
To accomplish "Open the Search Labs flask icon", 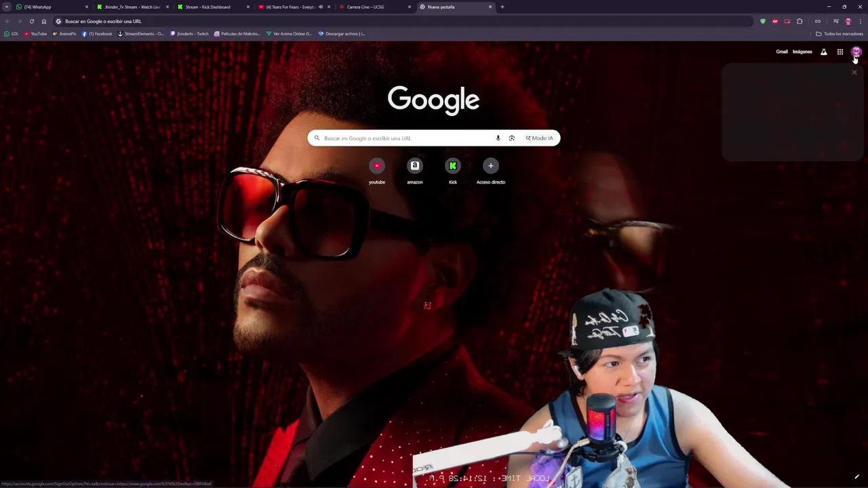I will 824,52.
